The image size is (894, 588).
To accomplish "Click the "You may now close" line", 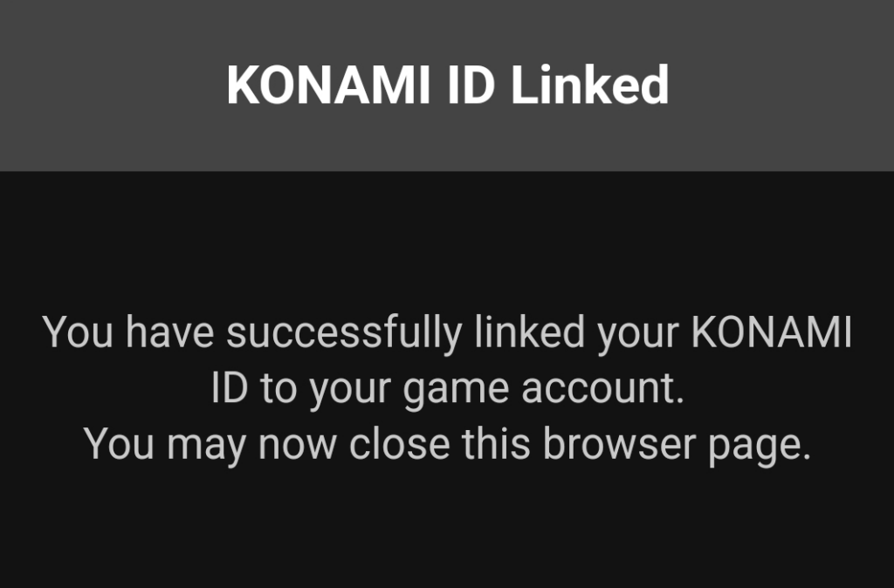I will coord(447,445).
